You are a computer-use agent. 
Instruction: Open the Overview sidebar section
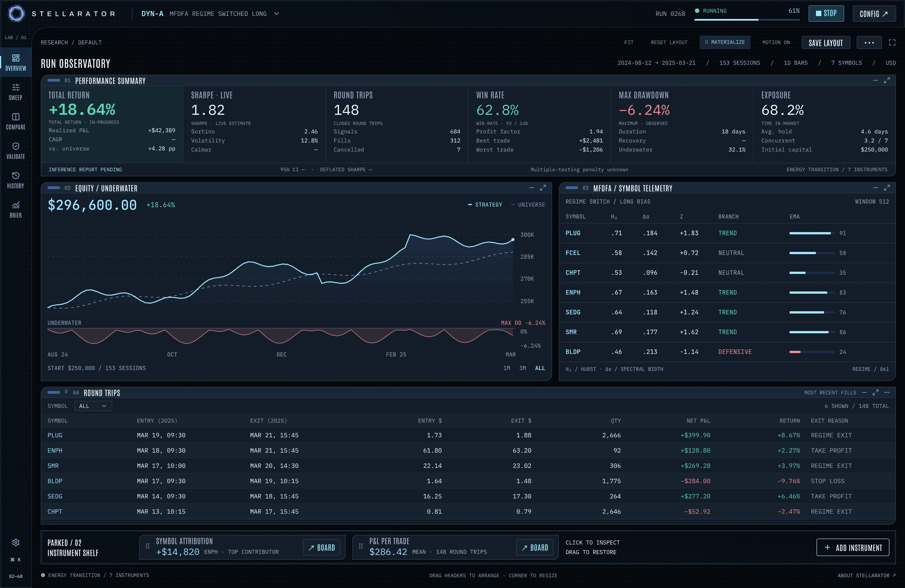tap(16, 63)
